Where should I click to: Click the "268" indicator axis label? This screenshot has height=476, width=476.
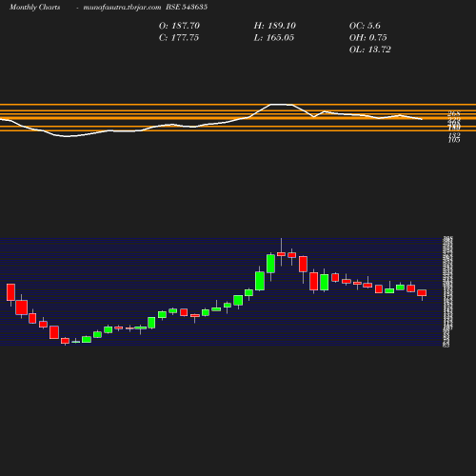point(454,113)
